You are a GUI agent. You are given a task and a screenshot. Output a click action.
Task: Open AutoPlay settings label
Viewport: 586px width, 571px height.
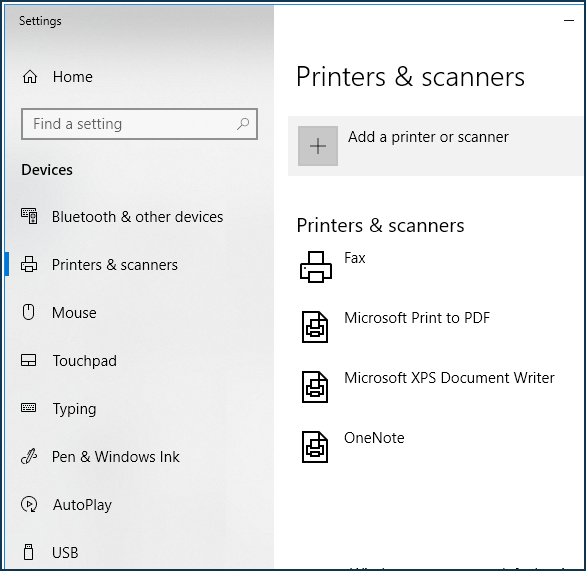click(x=82, y=505)
